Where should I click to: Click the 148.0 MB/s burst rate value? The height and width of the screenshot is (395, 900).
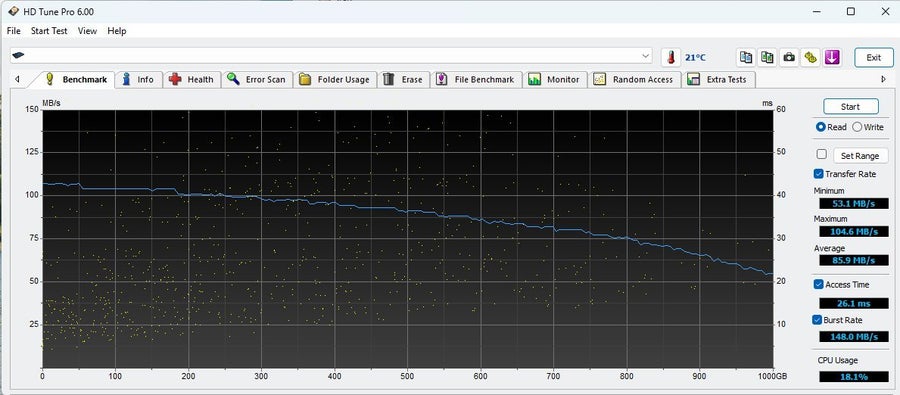click(854, 336)
